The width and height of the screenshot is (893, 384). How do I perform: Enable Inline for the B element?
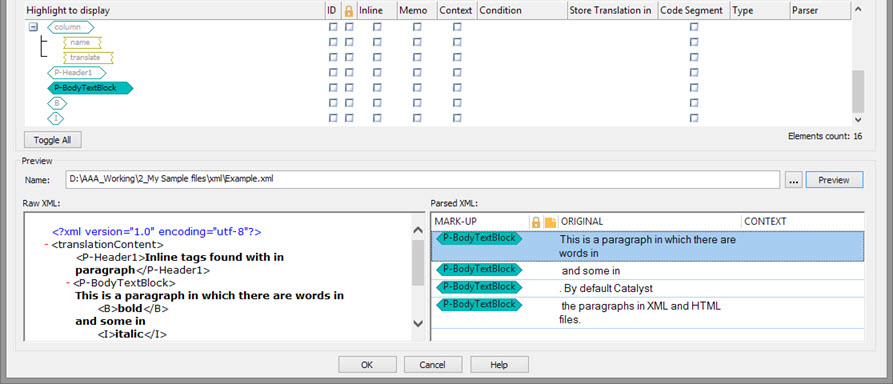point(377,103)
